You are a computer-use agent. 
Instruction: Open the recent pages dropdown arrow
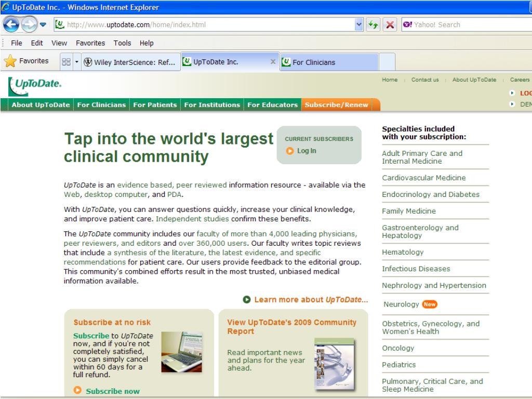[x=43, y=24]
